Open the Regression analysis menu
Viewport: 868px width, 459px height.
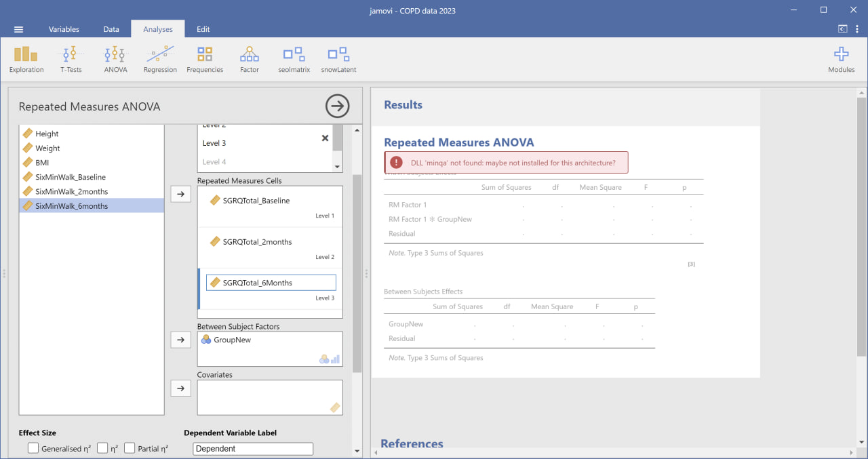point(160,59)
